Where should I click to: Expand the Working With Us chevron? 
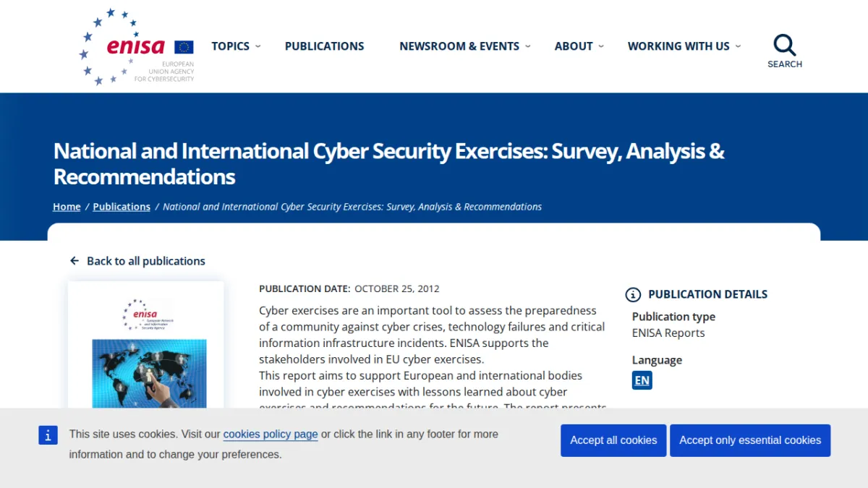tap(738, 46)
